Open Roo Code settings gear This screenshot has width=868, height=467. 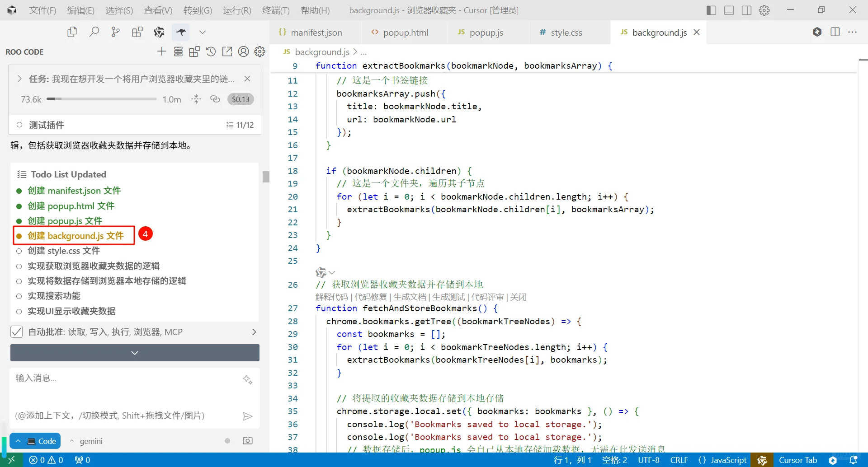pos(259,51)
